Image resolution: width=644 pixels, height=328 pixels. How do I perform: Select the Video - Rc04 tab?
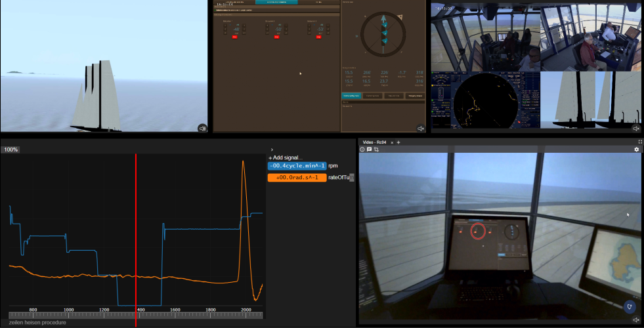pos(375,142)
